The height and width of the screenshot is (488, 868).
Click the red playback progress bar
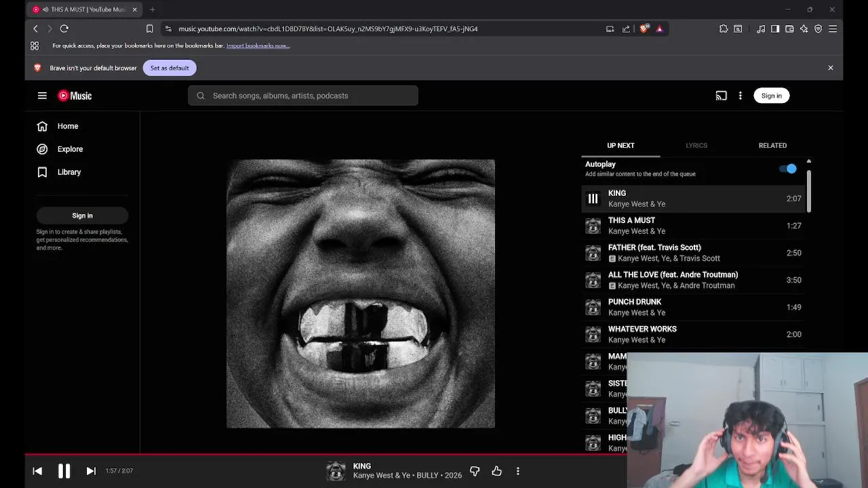(x=325, y=454)
